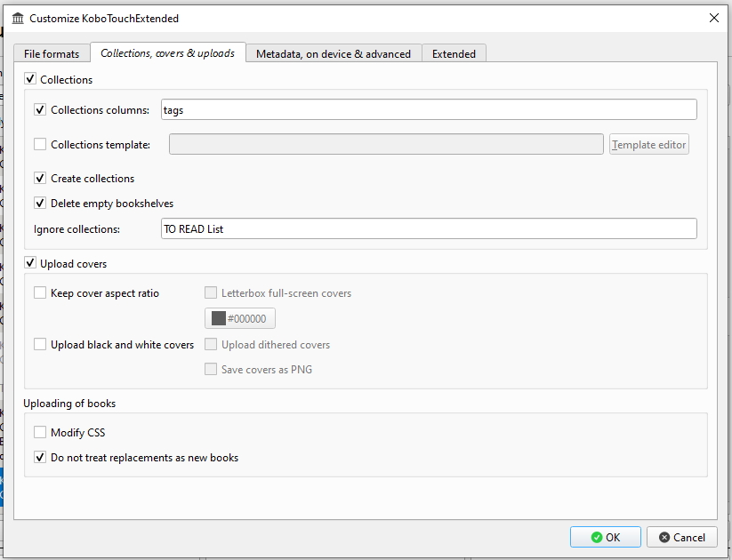Pick letterbox color via #000000 swatch button

click(240, 318)
